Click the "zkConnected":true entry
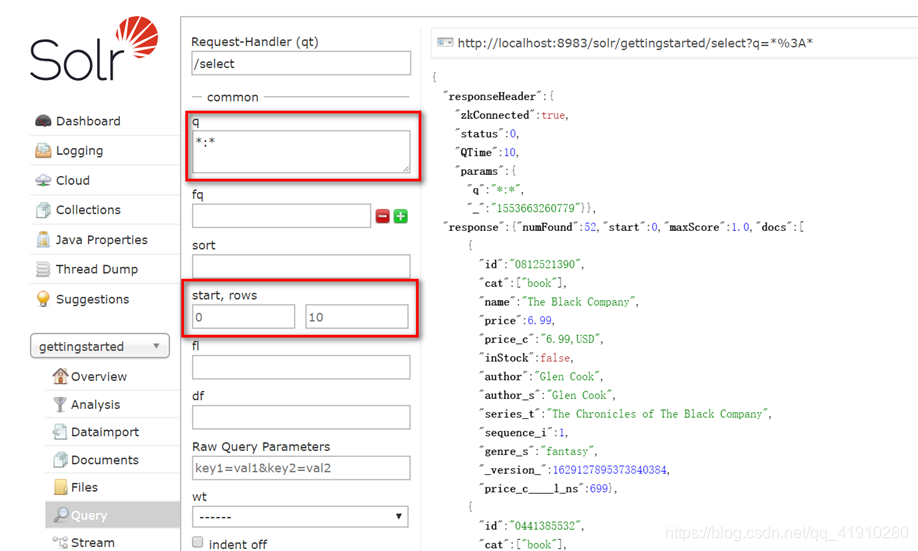 [x=511, y=115]
